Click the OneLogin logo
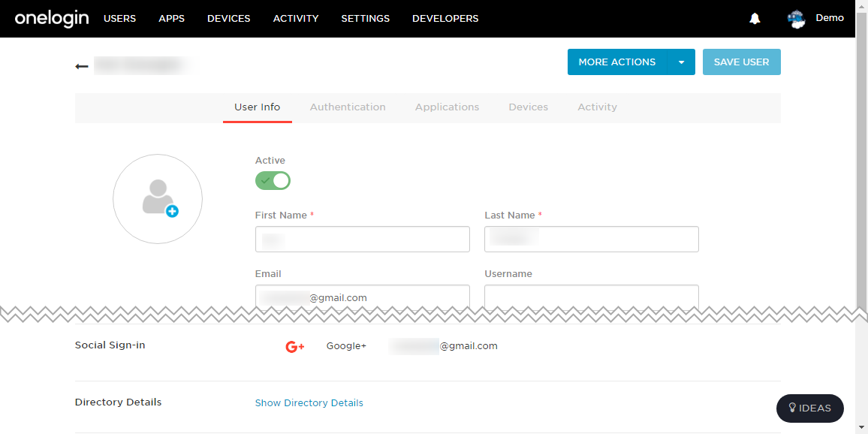This screenshot has width=868, height=434. [52, 18]
